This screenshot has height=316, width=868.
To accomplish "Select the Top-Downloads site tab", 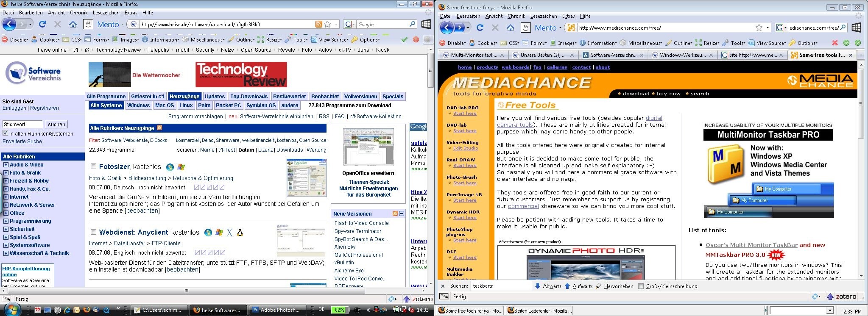I will point(249,97).
